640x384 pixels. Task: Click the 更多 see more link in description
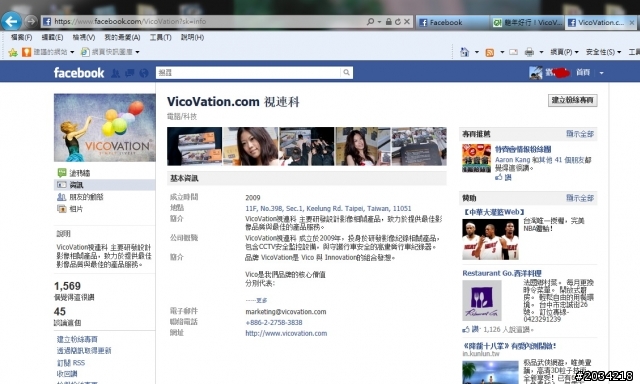[261, 300]
